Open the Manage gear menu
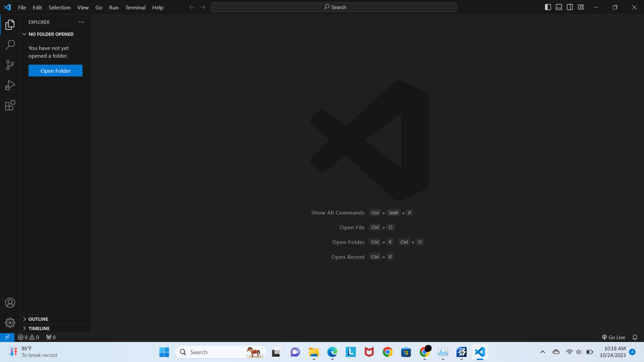The image size is (644, 362). (10, 322)
